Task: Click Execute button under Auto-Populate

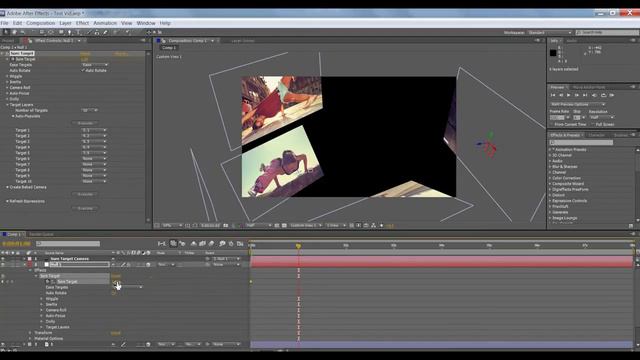Action: (85, 123)
